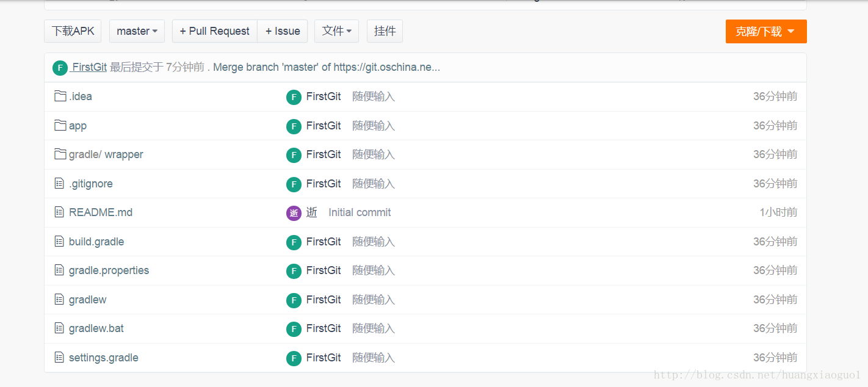This screenshot has width=868, height=387.
Task: Click the + Issue button
Action: click(283, 31)
